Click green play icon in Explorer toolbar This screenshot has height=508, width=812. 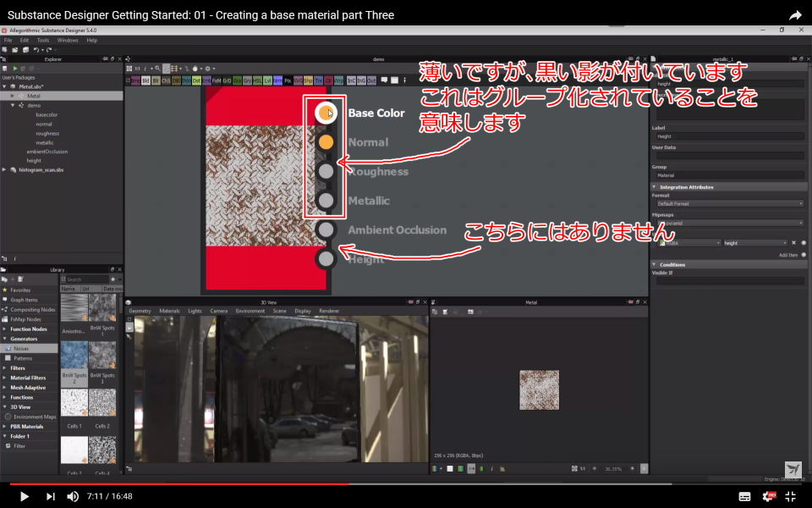15,69
